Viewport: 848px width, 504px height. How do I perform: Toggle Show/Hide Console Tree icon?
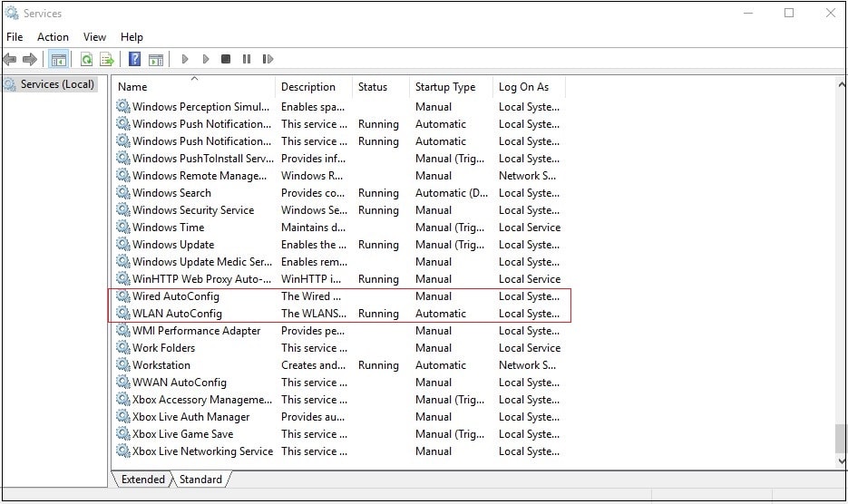point(58,59)
